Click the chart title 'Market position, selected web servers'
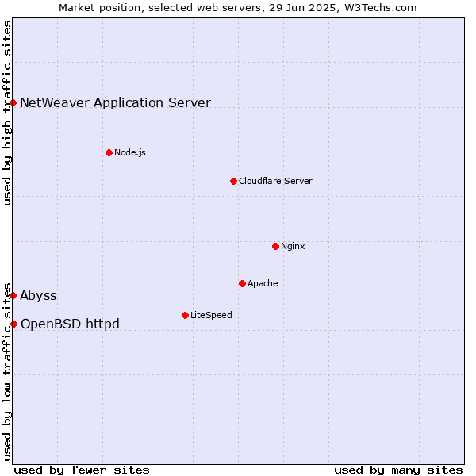This screenshot has width=476, height=476. pyautogui.click(x=160, y=8)
